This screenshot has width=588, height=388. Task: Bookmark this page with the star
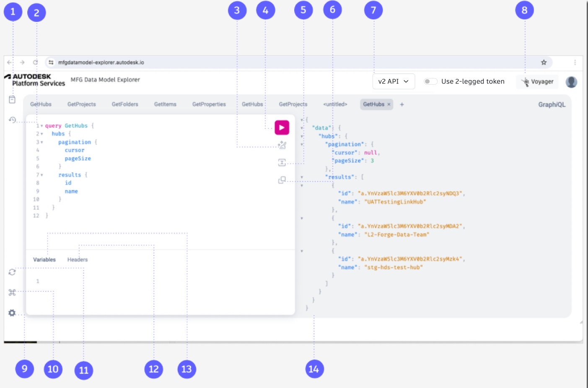pos(544,62)
